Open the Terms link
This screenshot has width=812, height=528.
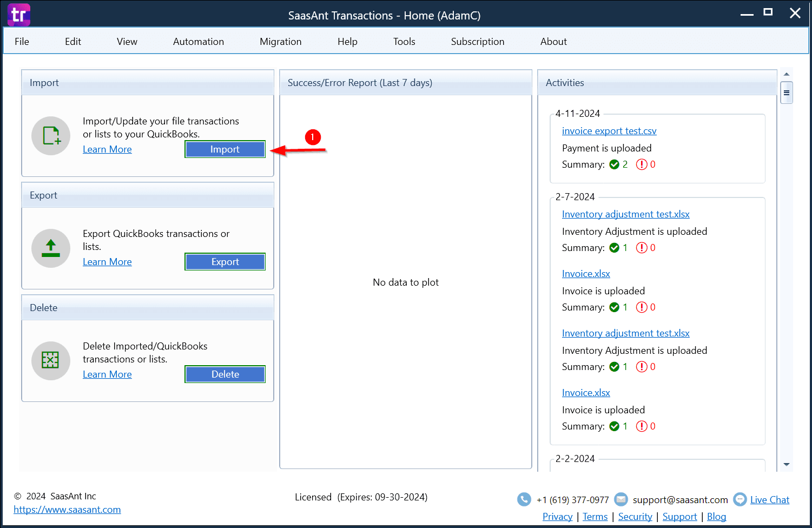(x=595, y=517)
